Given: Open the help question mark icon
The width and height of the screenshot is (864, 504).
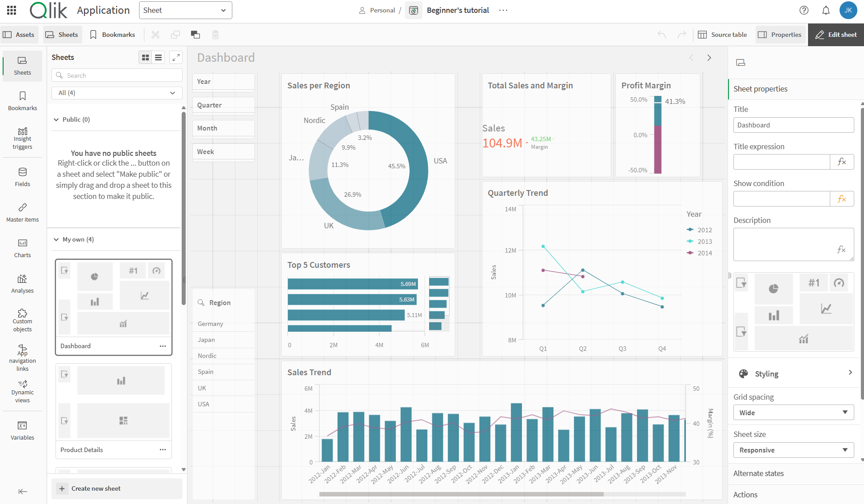Looking at the screenshot, I should [x=804, y=10].
